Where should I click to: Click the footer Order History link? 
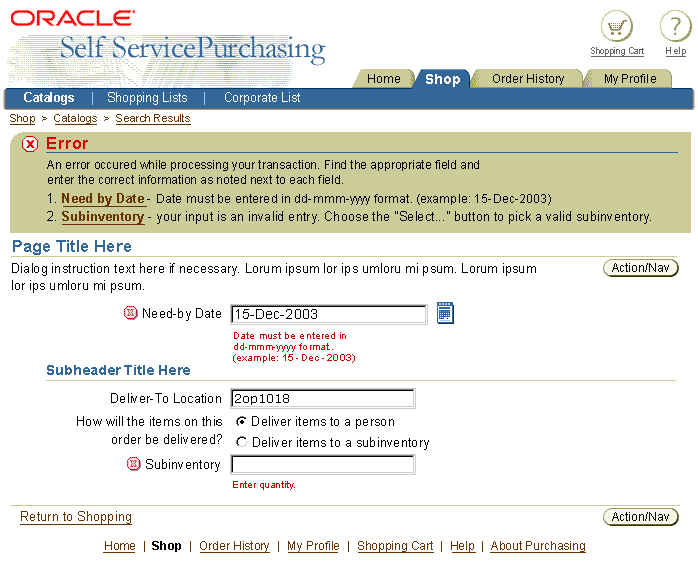click(x=234, y=546)
